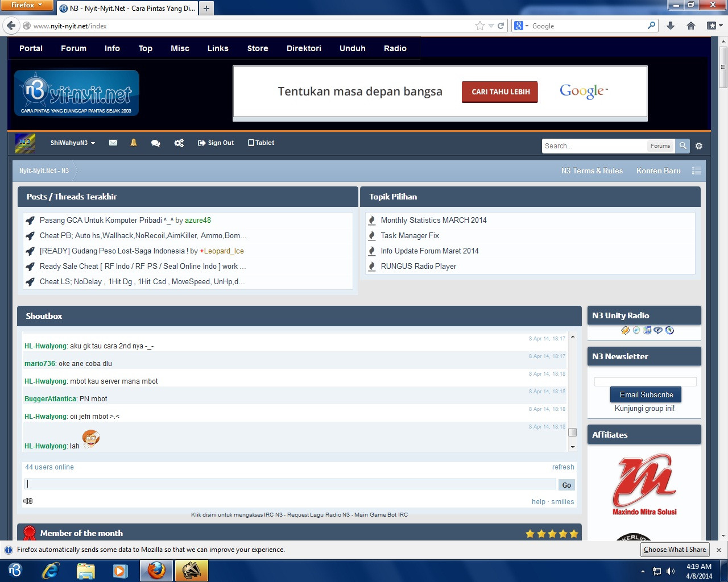The image size is (728, 582).
Task: Open the inbox envelope icon
Action: [113, 143]
